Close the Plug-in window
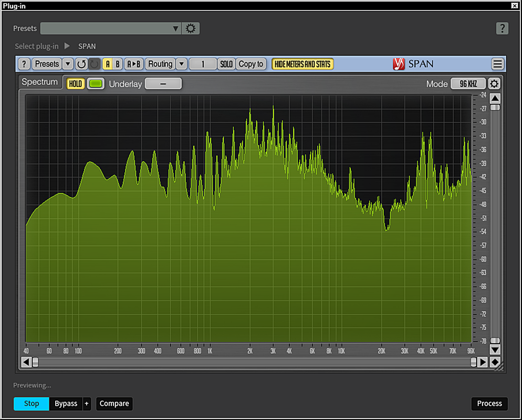The image size is (522, 420). [514, 6]
